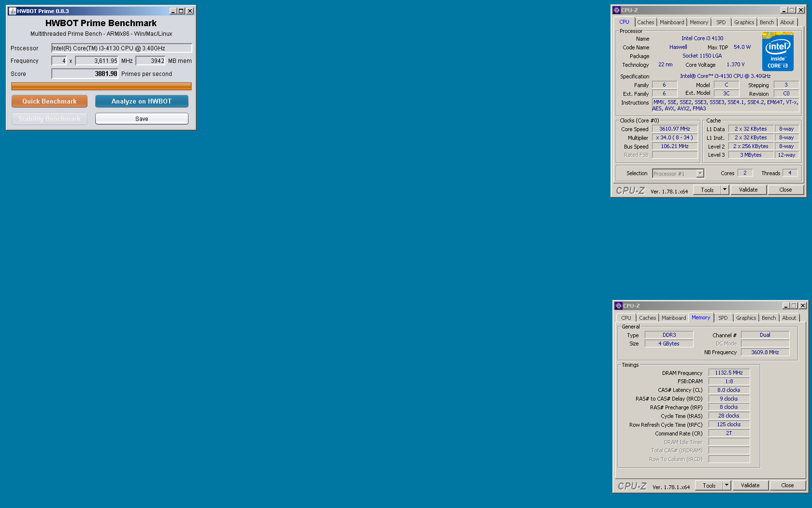Image resolution: width=812 pixels, height=508 pixels.
Task: Click the HWBOT Prime title bar icon
Action: point(12,11)
